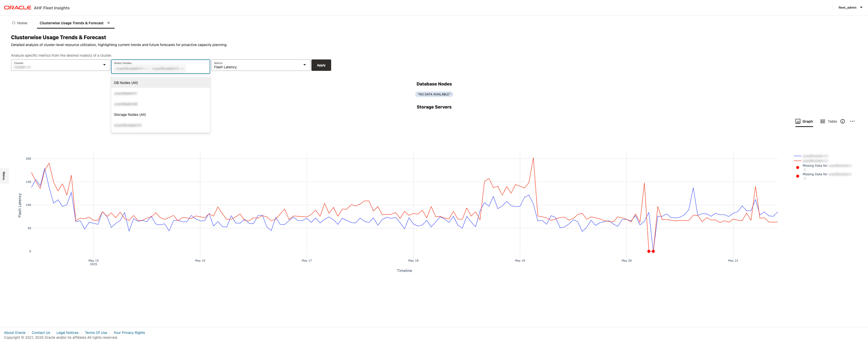This screenshot has width=868, height=342.
Task: Click the collapsed Menu sidebar handle
Action: [x=4, y=176]
